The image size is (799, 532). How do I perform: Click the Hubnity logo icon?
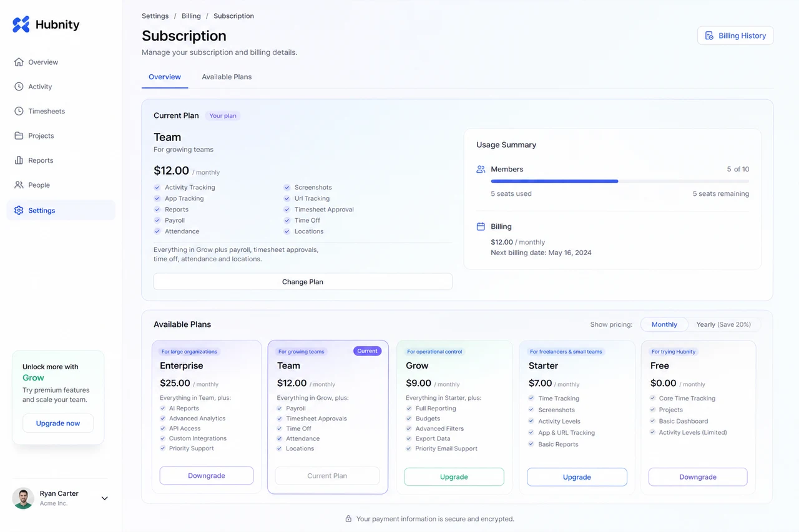coord(21,24)
